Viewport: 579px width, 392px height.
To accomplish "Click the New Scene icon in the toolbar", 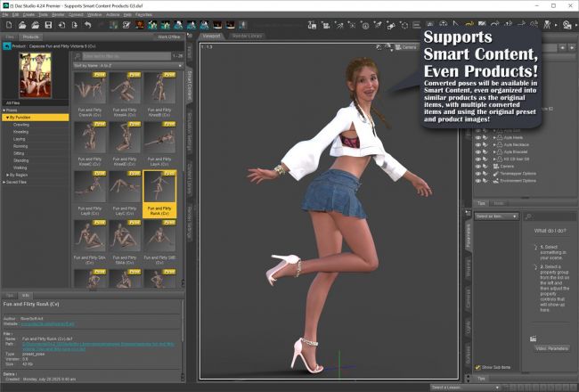I will pyautogui.click(x=7, y=25).
